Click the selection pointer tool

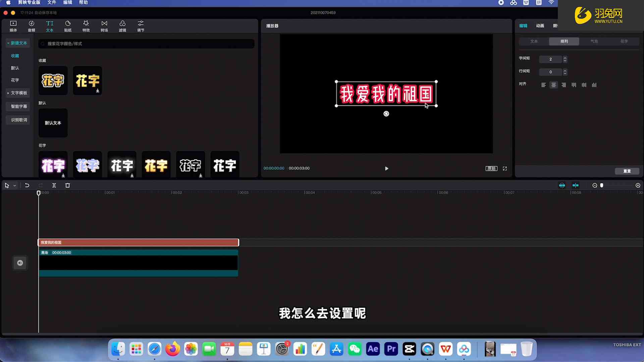[7, 185]
